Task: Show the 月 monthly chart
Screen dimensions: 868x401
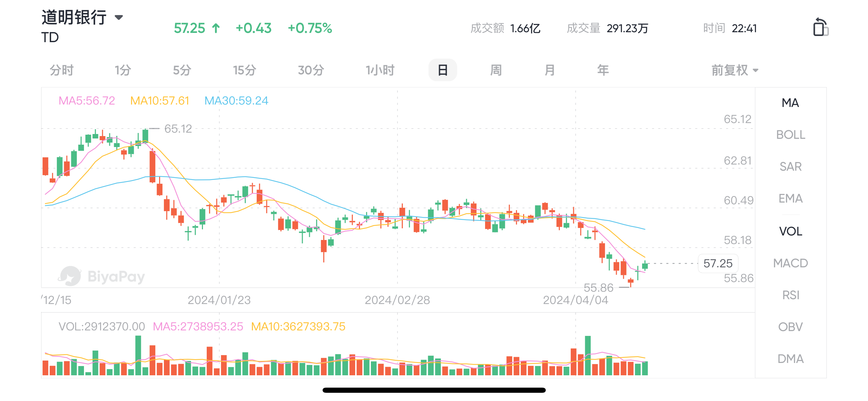Action: click(x=550, y=70)
